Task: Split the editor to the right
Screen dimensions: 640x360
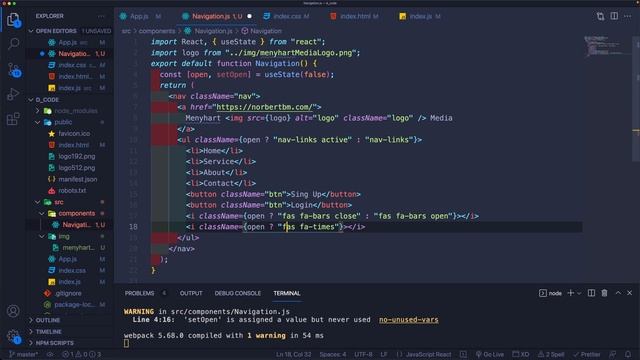Action: (x=614, y=16)
